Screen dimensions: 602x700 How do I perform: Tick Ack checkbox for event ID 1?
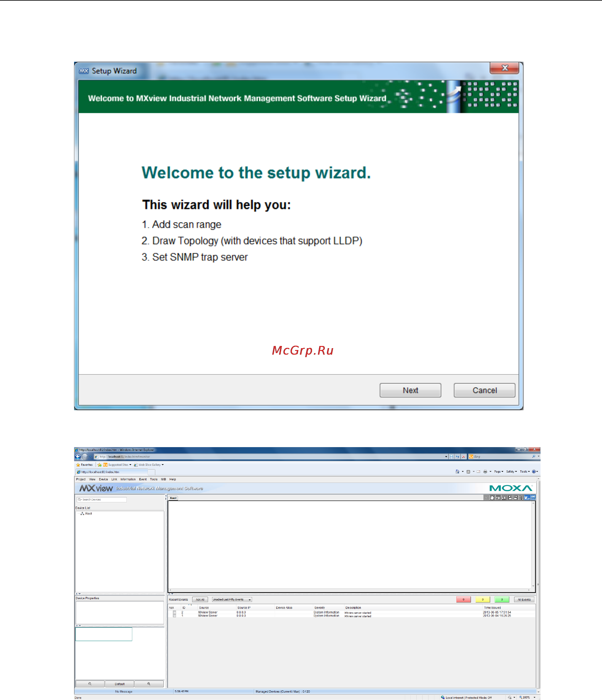(174, 616)
